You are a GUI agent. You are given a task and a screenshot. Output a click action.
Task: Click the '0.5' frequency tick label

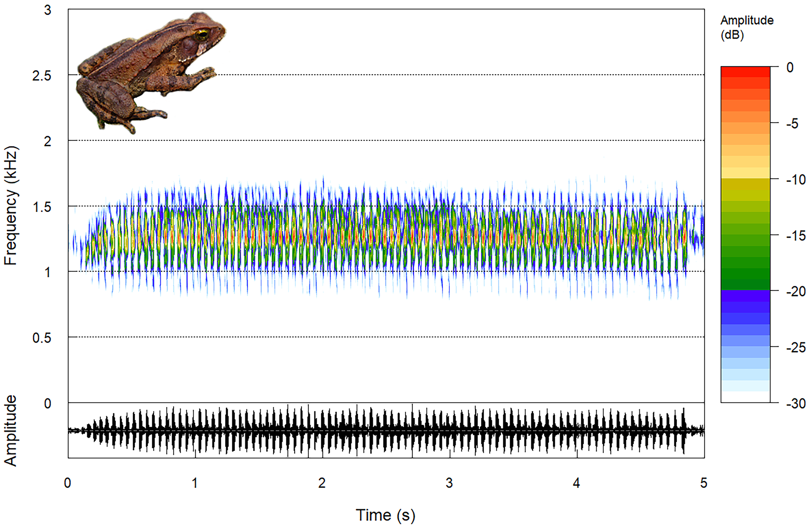click(x=42, y=338)
